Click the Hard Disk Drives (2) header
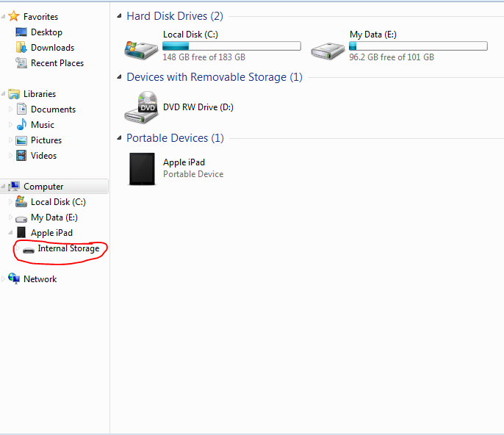The image size is (504, 435). (175, 15)
